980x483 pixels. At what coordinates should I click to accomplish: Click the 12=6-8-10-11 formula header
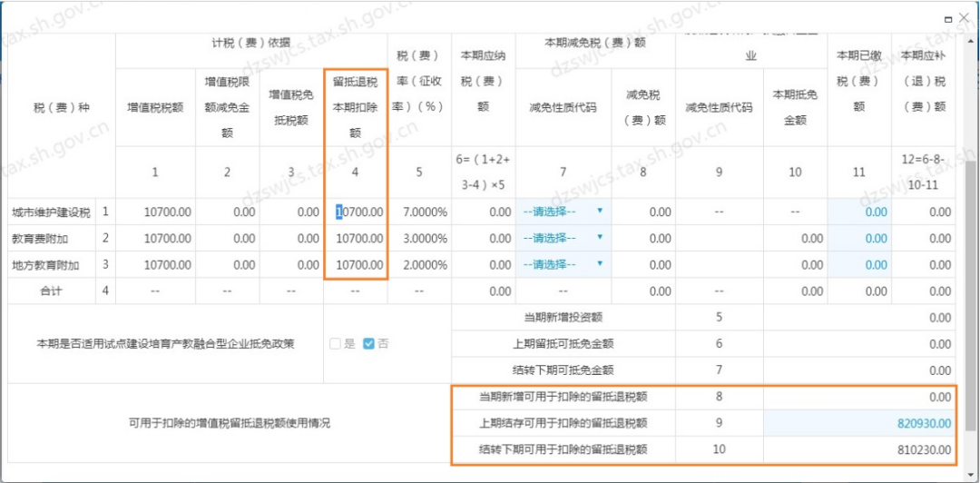click(x=924, y=172)
